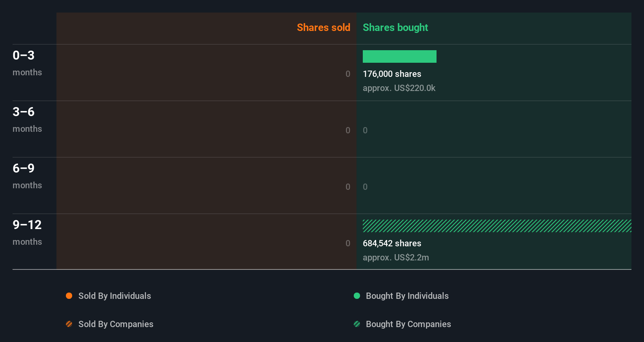Select the 9–12 months row label
This screenshot has height=342, width=644.
click(27, 233)
